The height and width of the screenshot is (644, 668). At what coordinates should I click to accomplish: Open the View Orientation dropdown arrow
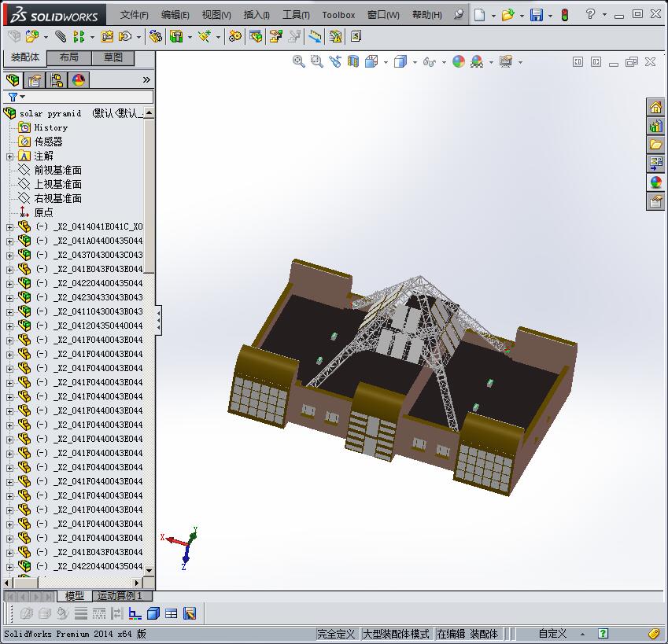tap(386, 63)
